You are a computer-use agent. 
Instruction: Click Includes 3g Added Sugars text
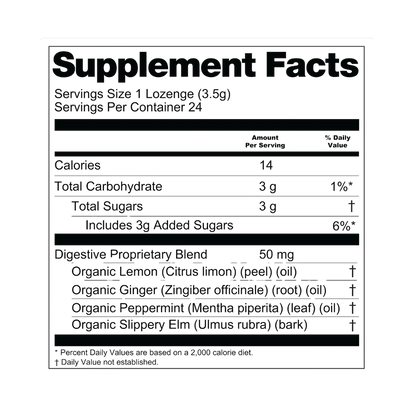[x=159, y=225]
